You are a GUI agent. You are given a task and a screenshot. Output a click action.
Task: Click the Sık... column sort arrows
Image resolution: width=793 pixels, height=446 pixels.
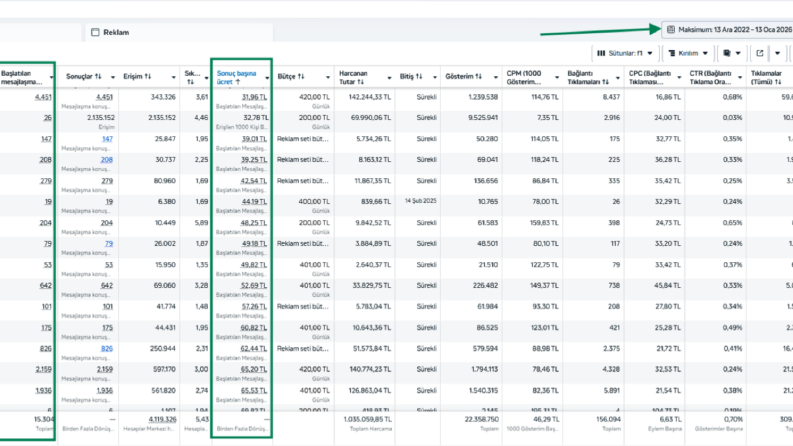(x=190, y=81)
